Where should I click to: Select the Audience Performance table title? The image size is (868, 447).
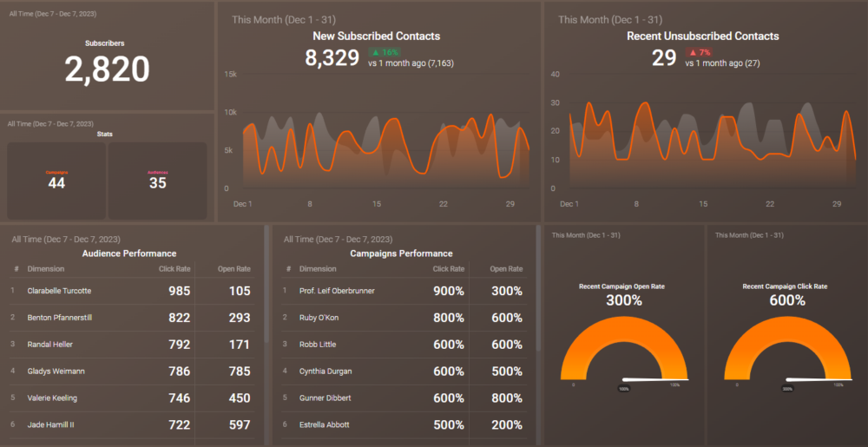point(129,253)
